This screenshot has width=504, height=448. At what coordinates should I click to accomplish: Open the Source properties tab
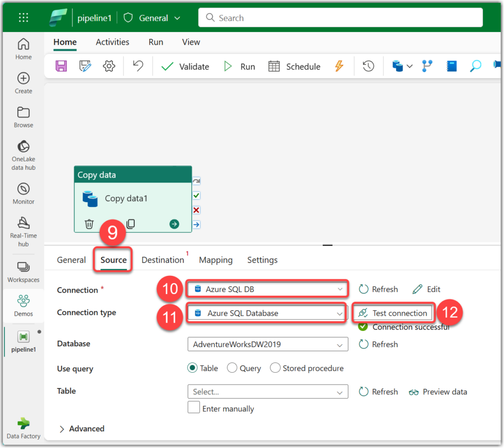114,260
